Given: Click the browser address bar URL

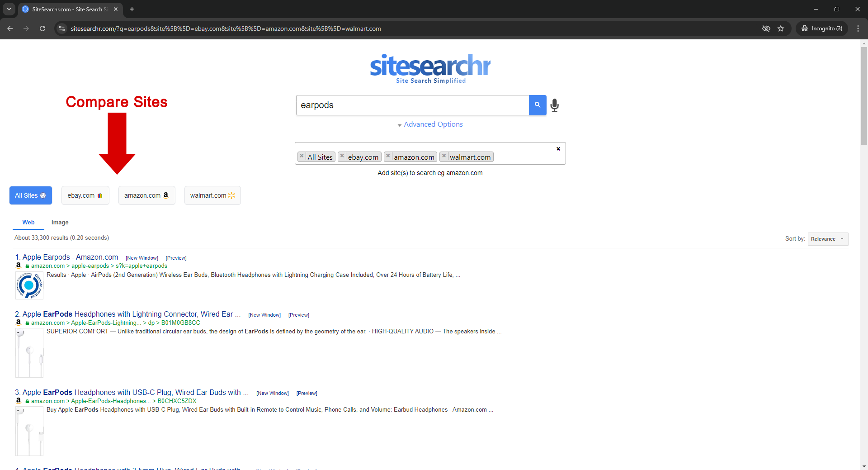Looking at the screenshot, I should point(226,28).
